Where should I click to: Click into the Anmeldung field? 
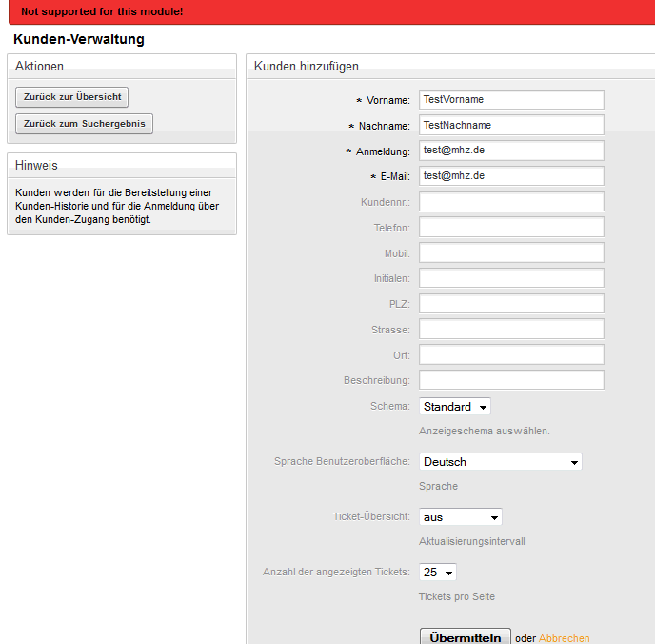(511, 151)
